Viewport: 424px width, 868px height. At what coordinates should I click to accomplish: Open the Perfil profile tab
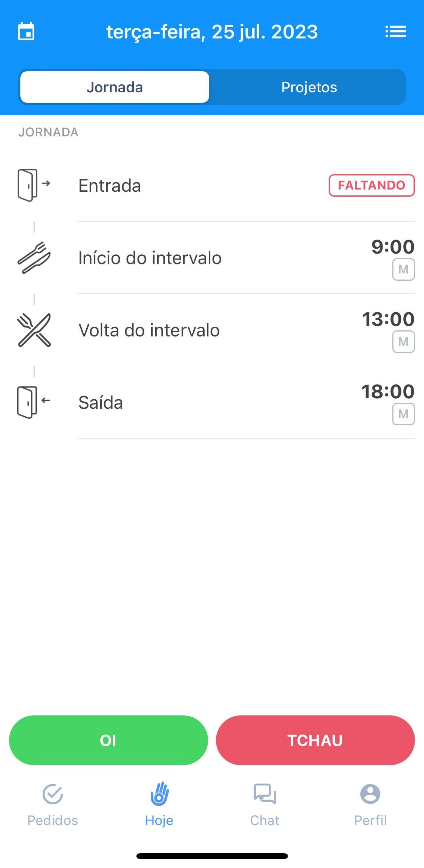coord(370,804)
